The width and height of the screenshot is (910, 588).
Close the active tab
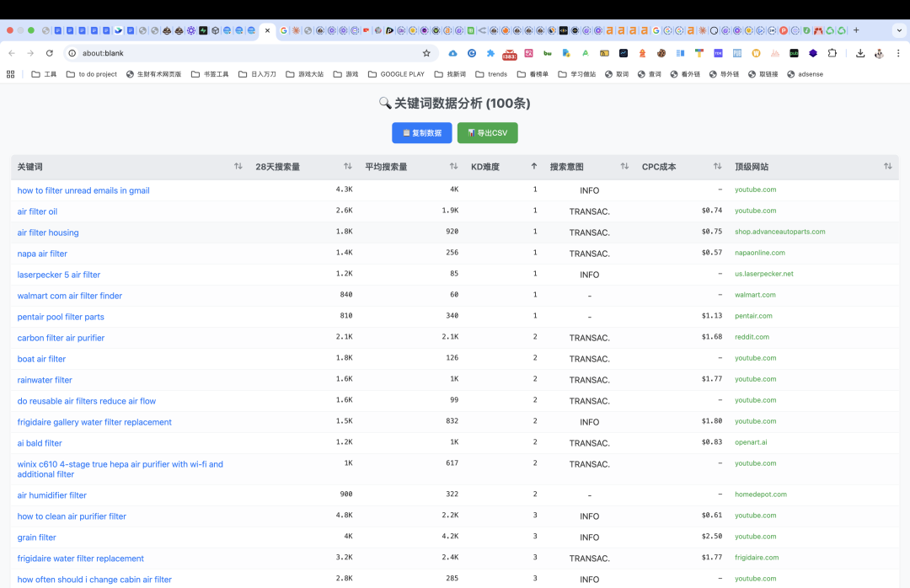click(268, 30)
